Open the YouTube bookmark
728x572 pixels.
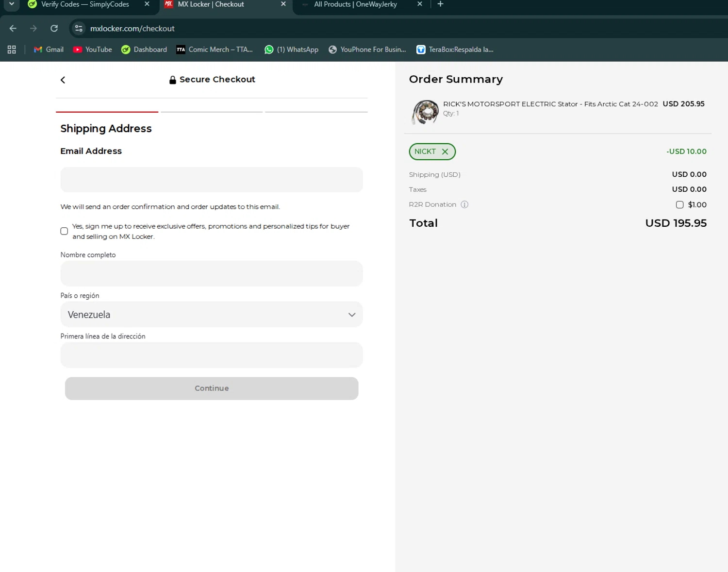click(92, 50)
